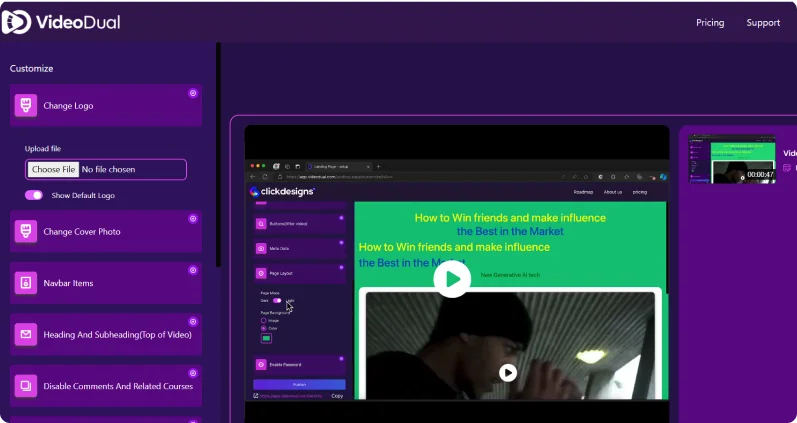Go to Support in the top navigation
The image size is (797, 423).
pyautogui.click(x=763, y=23)
